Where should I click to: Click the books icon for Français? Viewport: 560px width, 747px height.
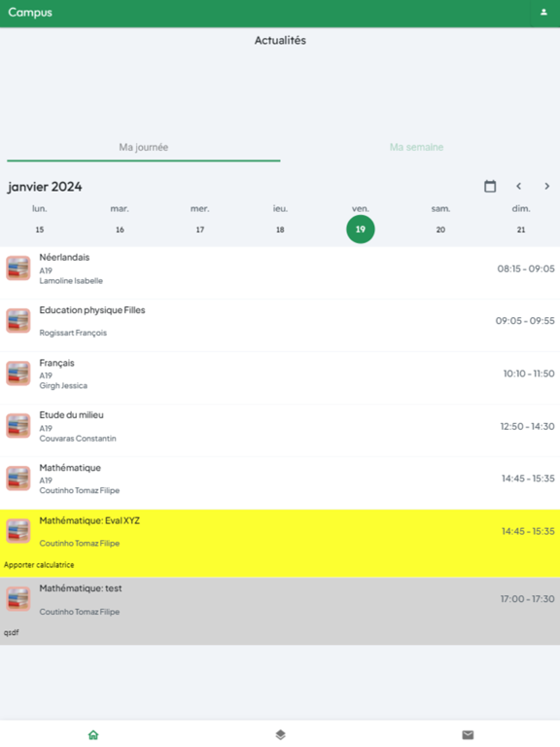point(18,373)
